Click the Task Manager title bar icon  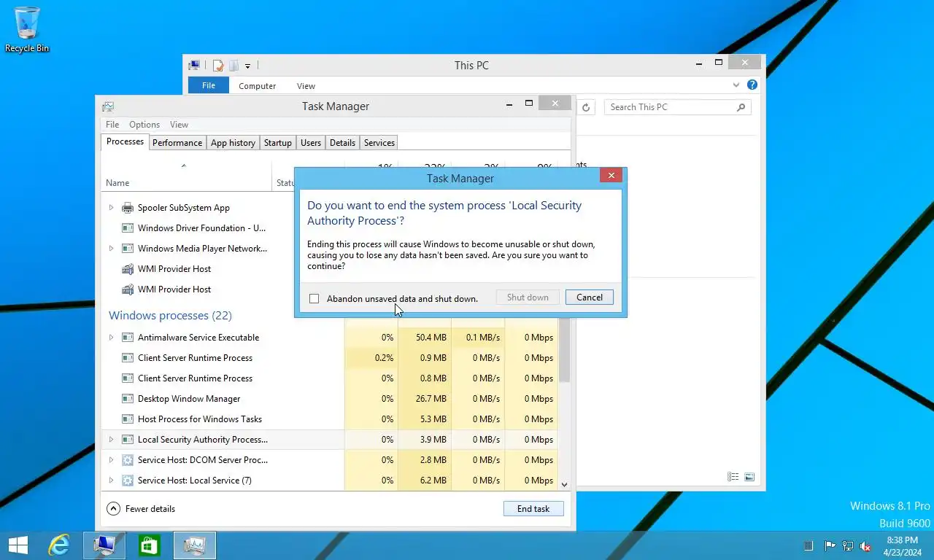[108, 106]
